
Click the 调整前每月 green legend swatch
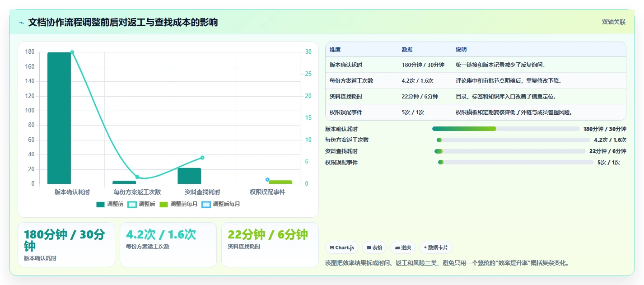163,204
